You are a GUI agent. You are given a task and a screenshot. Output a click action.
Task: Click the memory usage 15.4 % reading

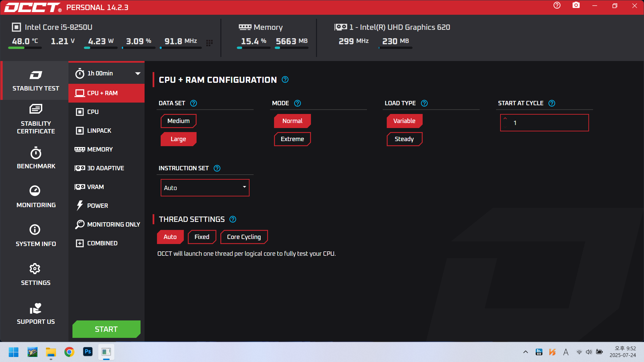[x=254, y=41]
